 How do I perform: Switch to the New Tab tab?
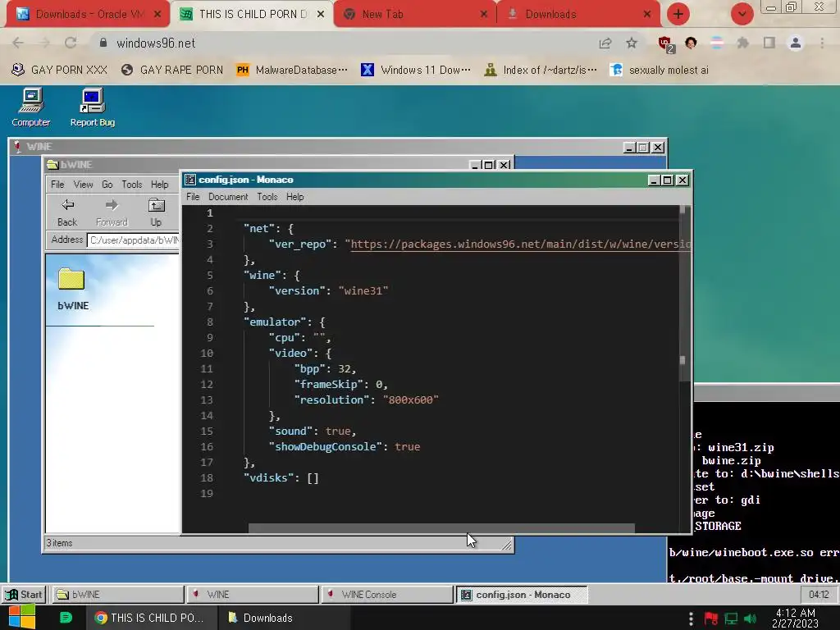click(x=414, y=14)
